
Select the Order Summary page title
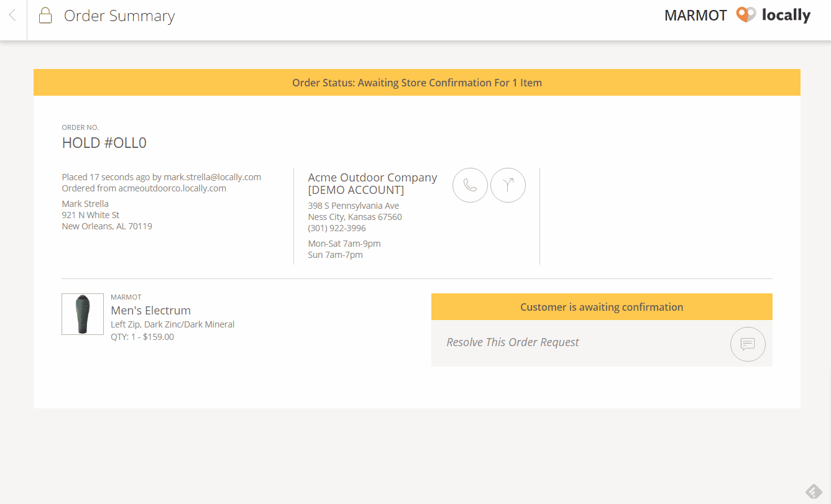pyautogui.click(x=119, y=16)
